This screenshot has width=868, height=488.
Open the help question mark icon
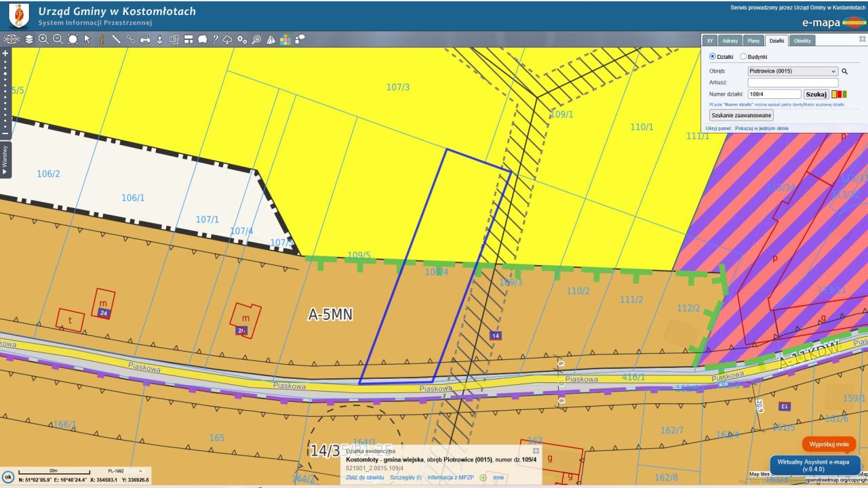(x=216, y=39)
